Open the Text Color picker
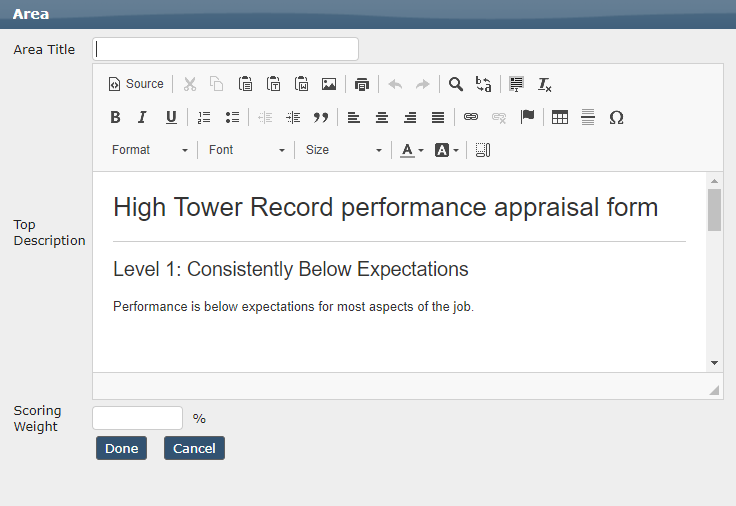Screen dimensions: 736x506 (412, 150)
